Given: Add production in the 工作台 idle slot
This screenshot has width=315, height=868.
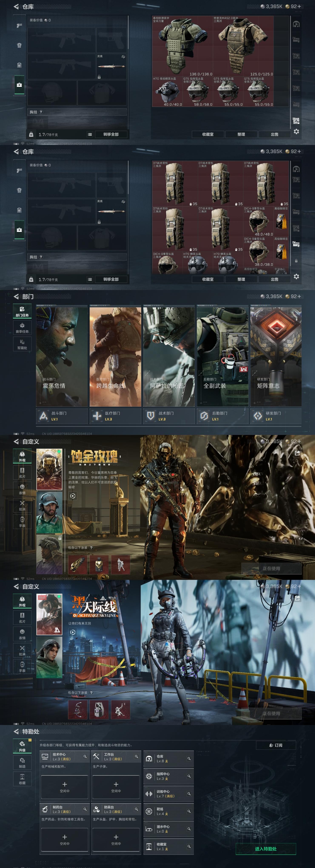Looking at the screenshot, I should [x=116, y=787].
